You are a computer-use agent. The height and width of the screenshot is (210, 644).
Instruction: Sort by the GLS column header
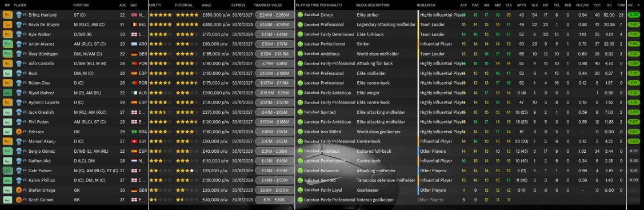534,5
